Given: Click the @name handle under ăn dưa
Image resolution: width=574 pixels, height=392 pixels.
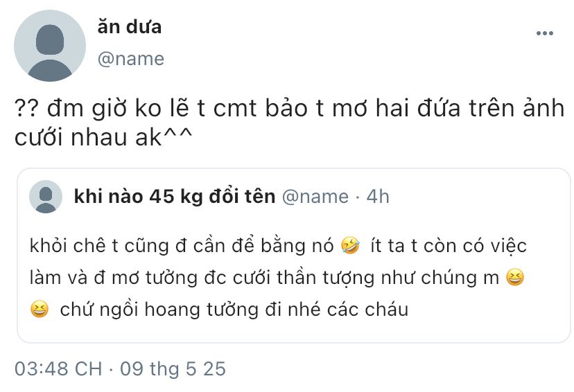Looking at the screenshot, I should 131,59.
